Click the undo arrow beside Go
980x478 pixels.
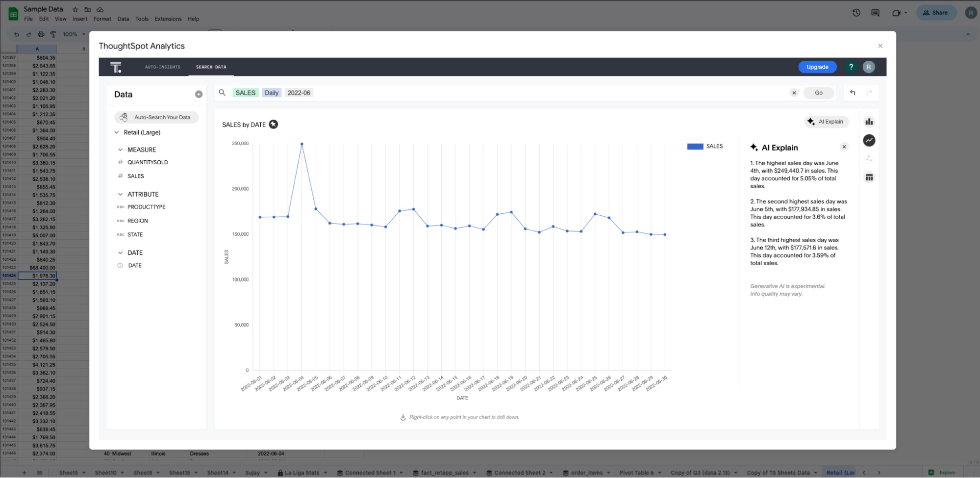853,93
